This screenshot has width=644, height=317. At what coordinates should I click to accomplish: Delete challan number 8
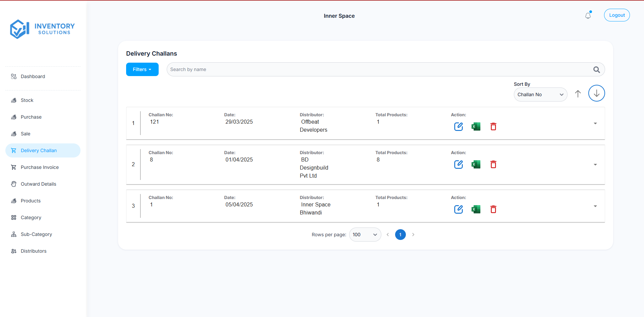click(493, 164)
